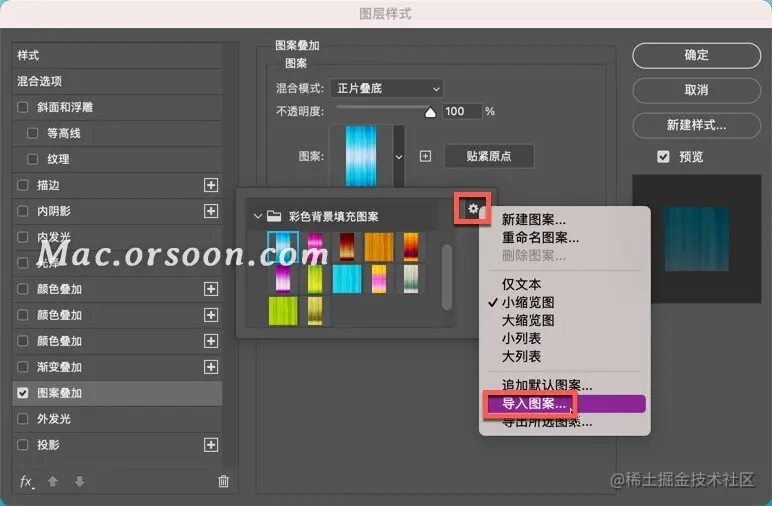
Task: Click the pattern picker scrollbar
Action: coord(447,277)
